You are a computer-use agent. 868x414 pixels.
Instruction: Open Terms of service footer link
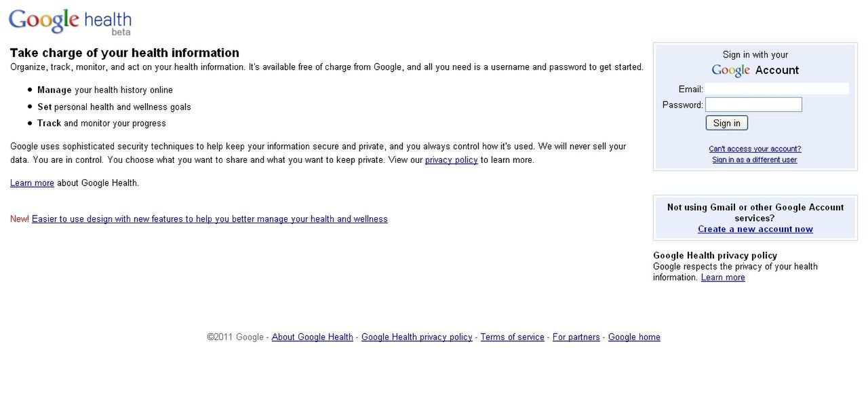[x=513, y=337]
